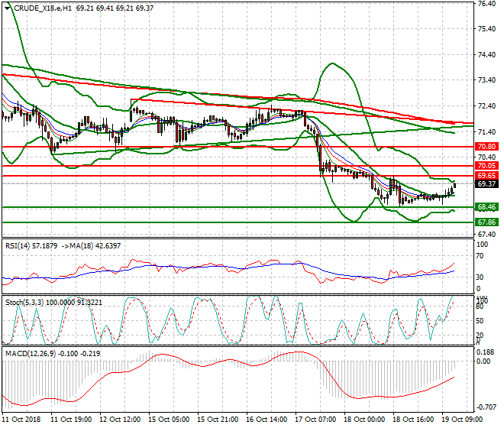Image resolution: width=504 pixels, height=428 pixels.
Task: Click the 76.40 price scale value
Action: 486,4
